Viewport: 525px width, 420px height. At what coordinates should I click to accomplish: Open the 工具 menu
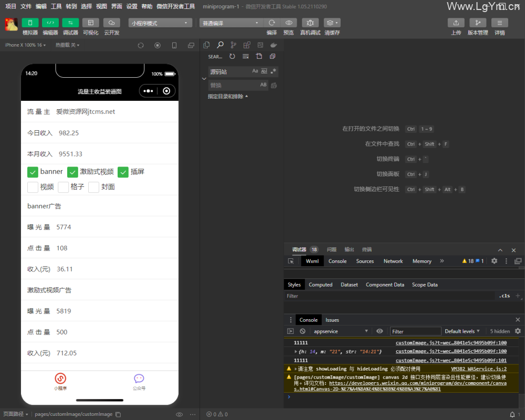(56, 6)
